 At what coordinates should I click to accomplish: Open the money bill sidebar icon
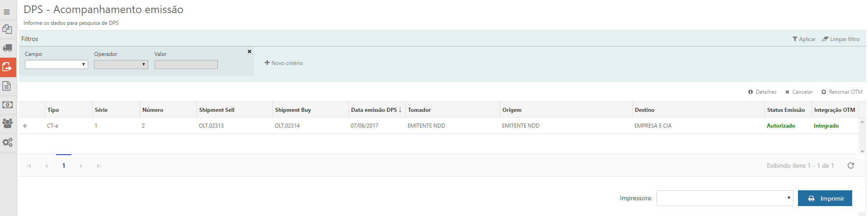point(7,105)
